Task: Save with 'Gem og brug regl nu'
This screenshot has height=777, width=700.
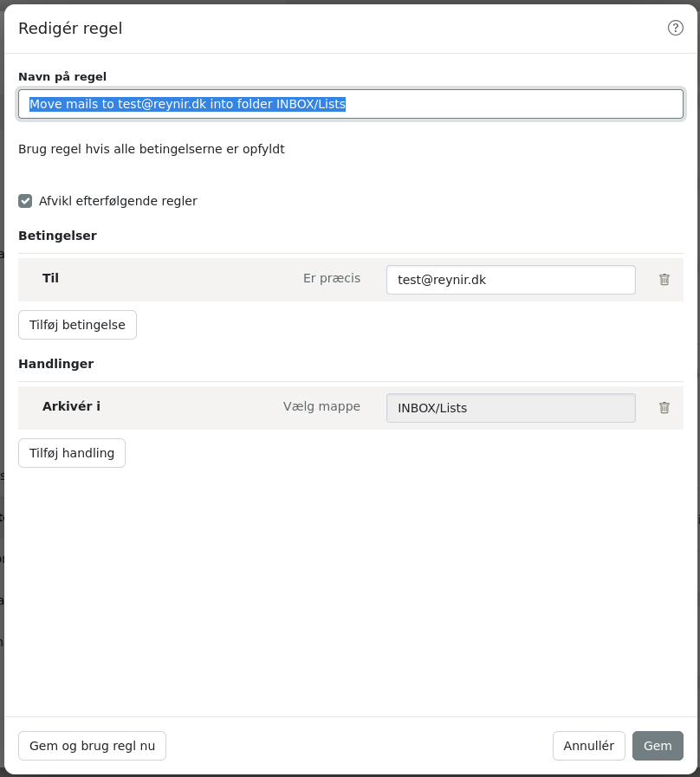Action: point(92,746)
